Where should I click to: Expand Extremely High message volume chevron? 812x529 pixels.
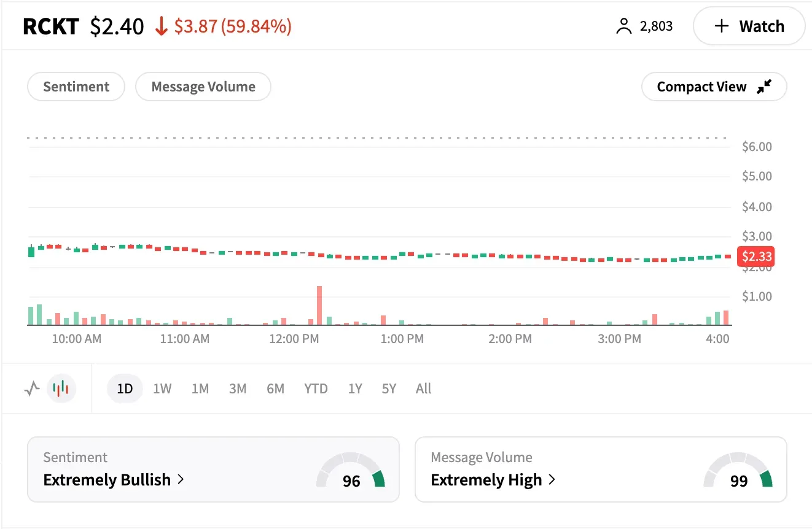(552, 479)
